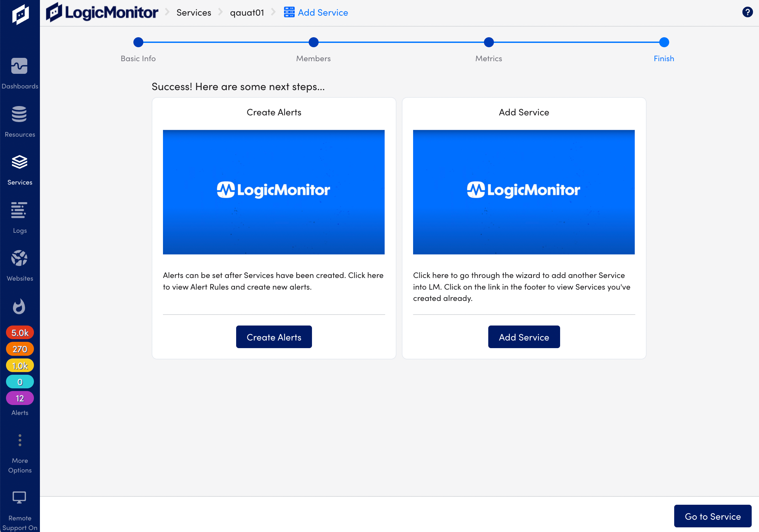Go to the Members step marker
This screenshot has width=759, height=532.
pyautogui.click(x=314, y=42)
